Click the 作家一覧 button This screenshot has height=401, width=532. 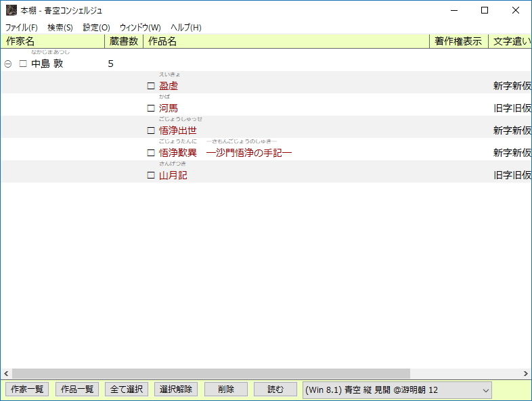(27, 389)
